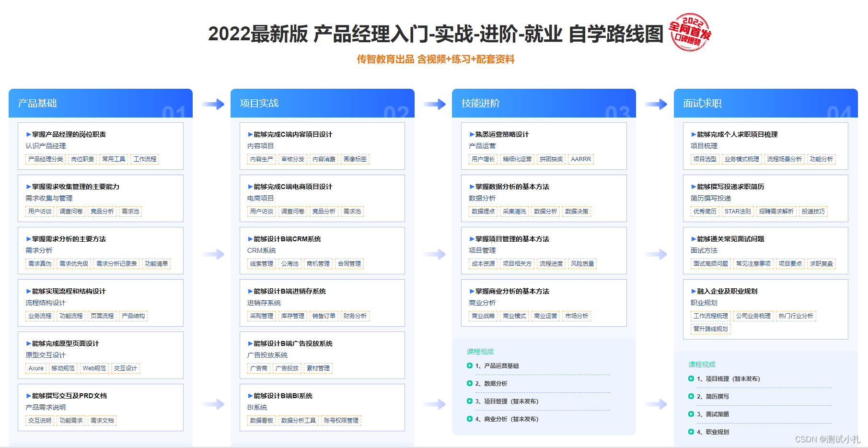The height and width of the screenshot is (448, 868).
Task: Click the 进销存系统 subtitle
Action: click(264, 303)
